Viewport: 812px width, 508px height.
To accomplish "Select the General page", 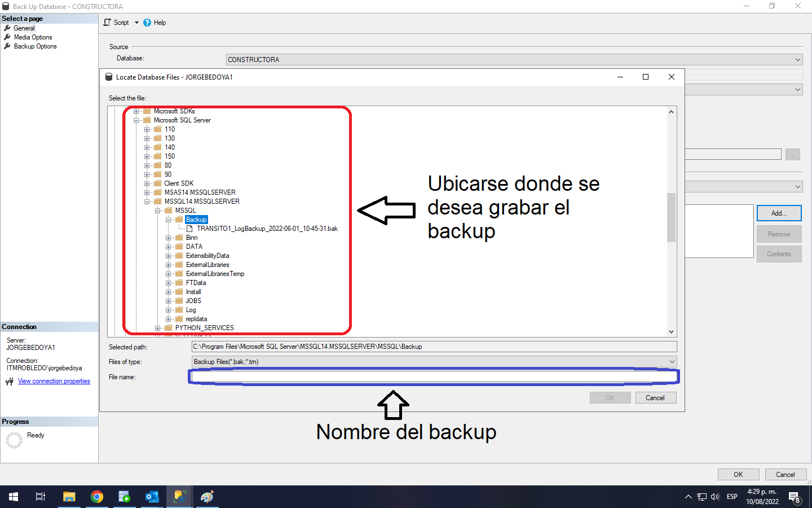I will (x=24, y=28).
